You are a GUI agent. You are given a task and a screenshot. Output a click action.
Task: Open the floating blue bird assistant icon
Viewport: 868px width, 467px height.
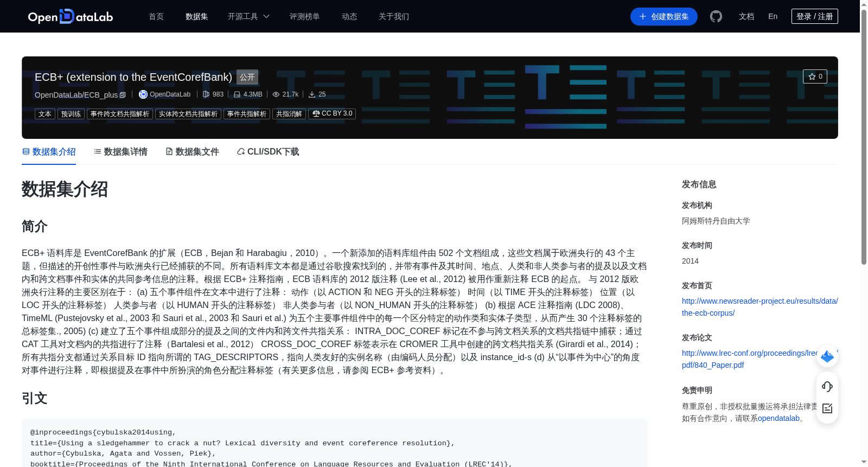coord(827,356)
